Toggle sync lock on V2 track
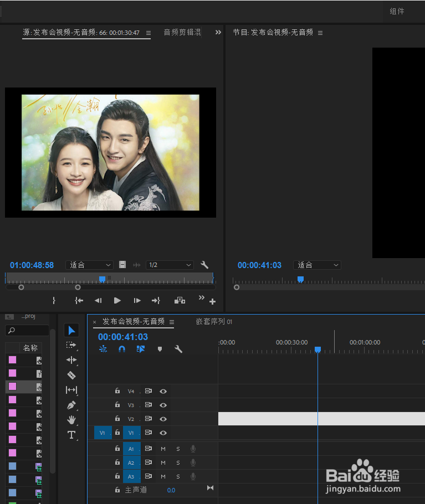 pos(148,419)
